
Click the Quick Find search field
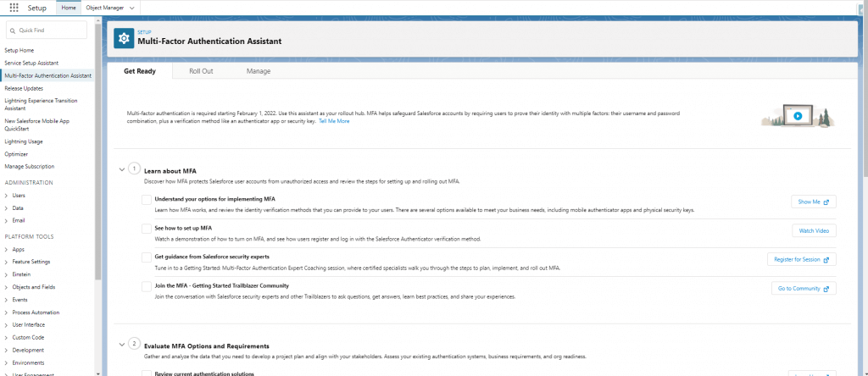coord(47,30)
